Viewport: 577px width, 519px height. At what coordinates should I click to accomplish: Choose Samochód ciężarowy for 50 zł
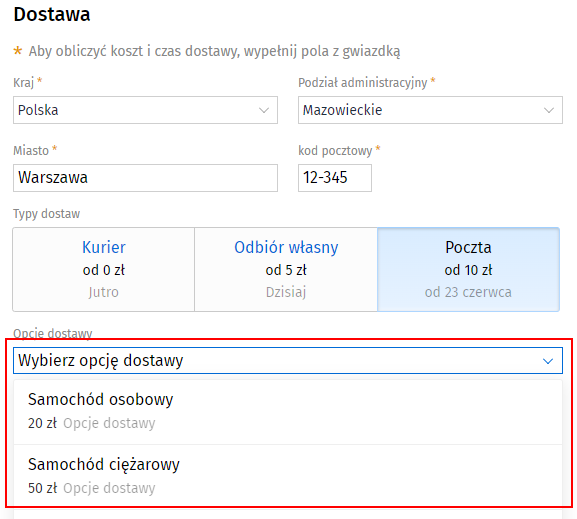coord(288,477)
